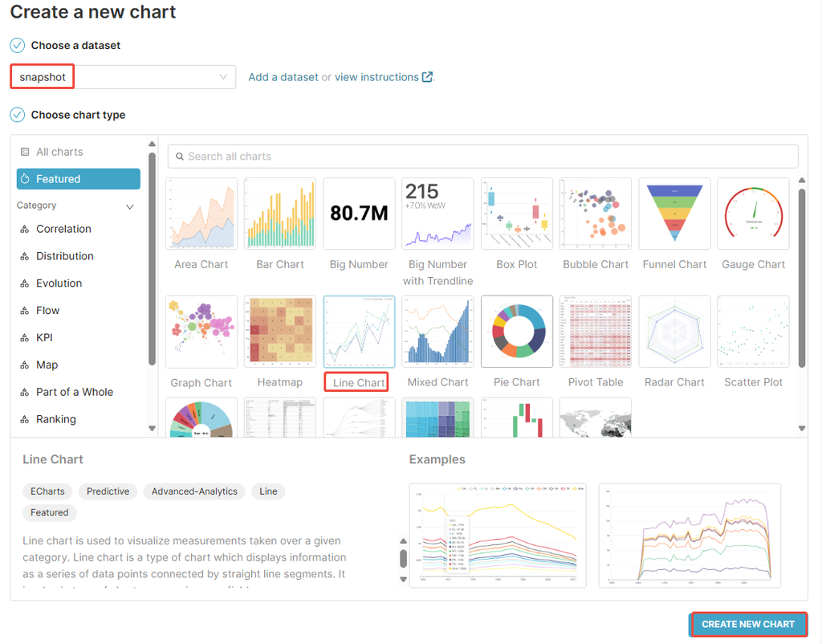The width and height of the screenshot is (822, 644).
Task: Select the Area Chart thumbnail
Action: tap(201, 214)
